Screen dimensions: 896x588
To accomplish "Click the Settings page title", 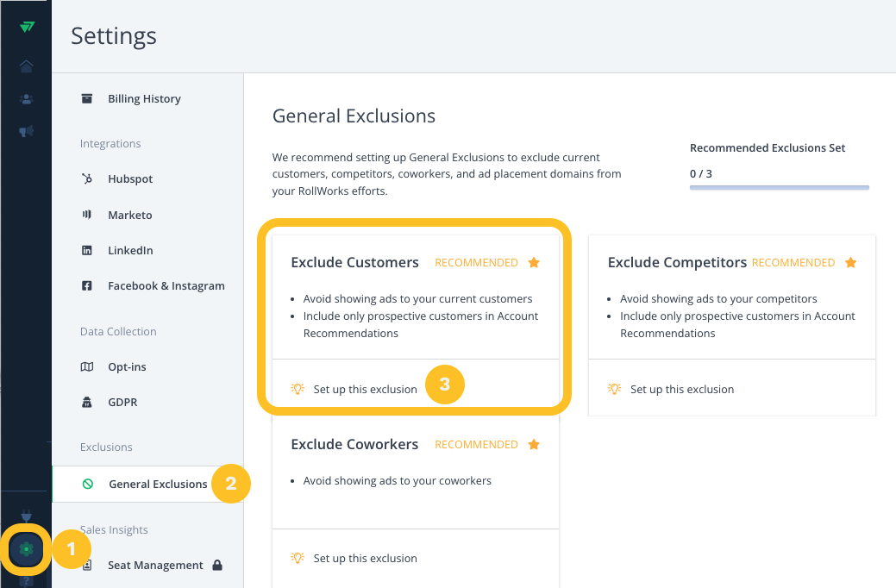I will 114,36.
